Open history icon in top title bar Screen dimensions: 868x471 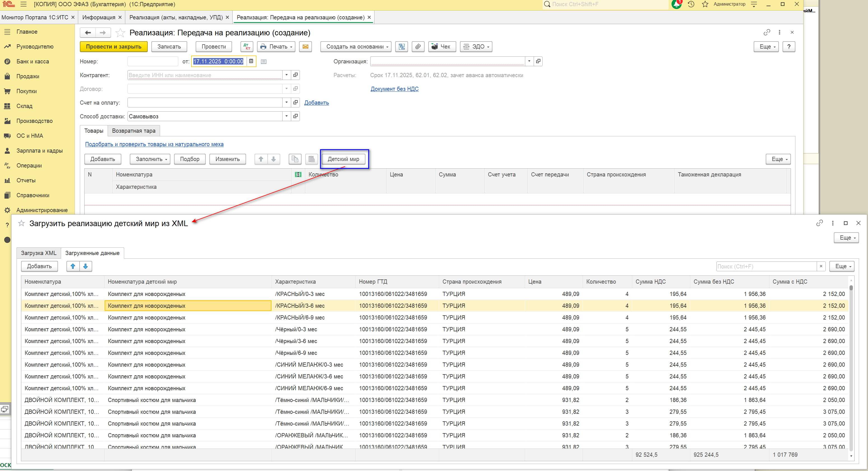coord(691,4)
